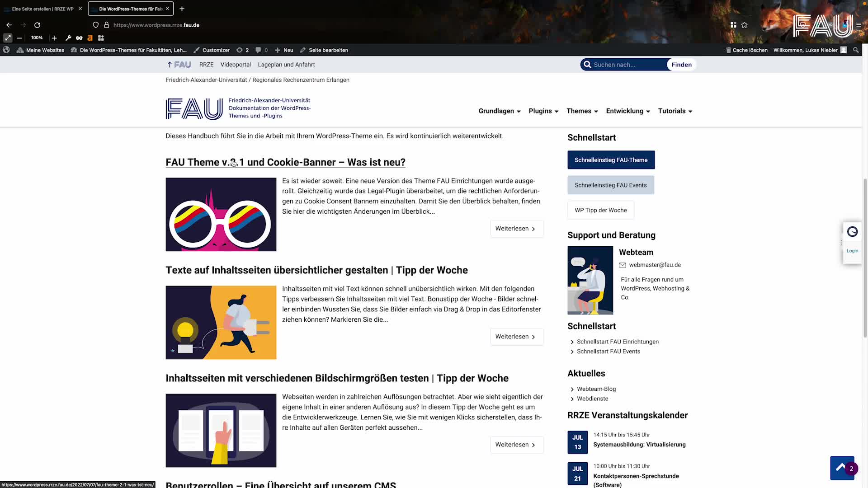Screen dimensions: 868x488
Task: Open the Videoportal menu item
Action: tap(236, 65)
